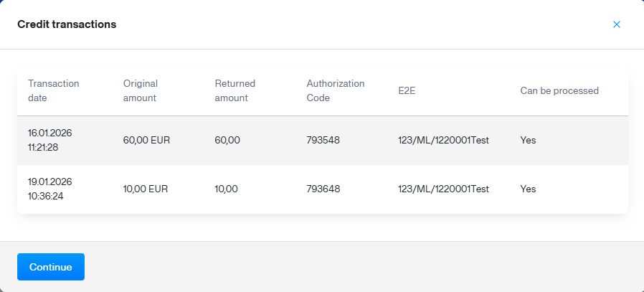
Task: Close the Credit transactions dialog
Action: coord(616,24)
